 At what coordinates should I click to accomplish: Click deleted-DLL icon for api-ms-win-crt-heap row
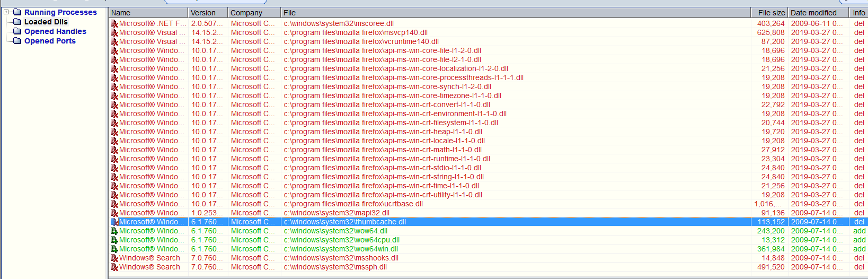[114, 132]
